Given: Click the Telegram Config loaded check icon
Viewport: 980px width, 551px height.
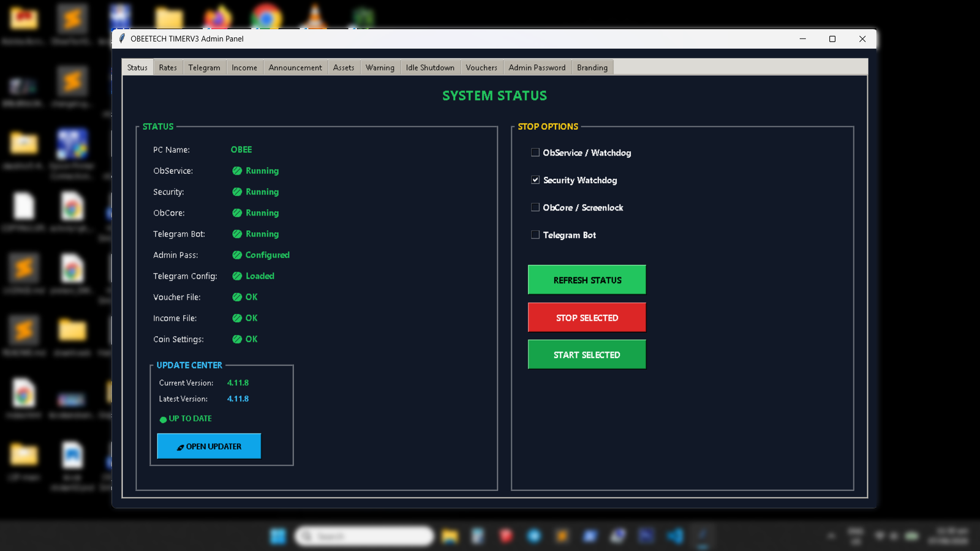Looking at the screenshot, I should coord(237,276).
